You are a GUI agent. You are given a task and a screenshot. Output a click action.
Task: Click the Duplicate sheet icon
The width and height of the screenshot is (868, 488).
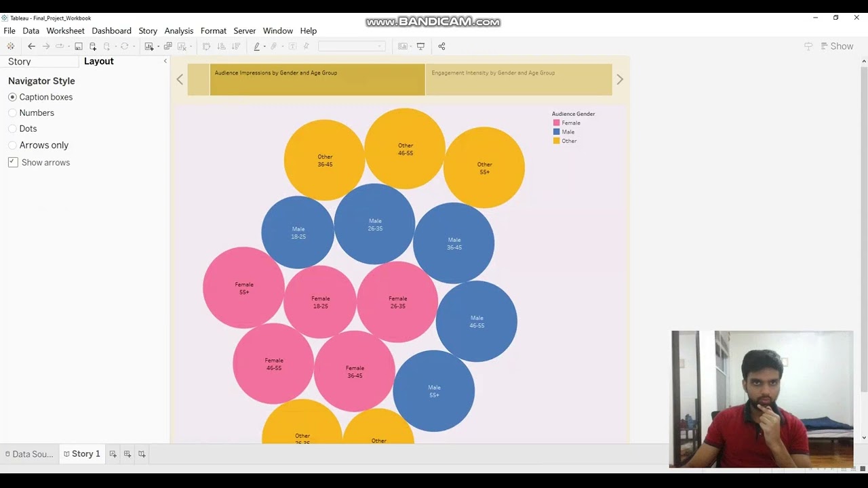click(167, 46)
